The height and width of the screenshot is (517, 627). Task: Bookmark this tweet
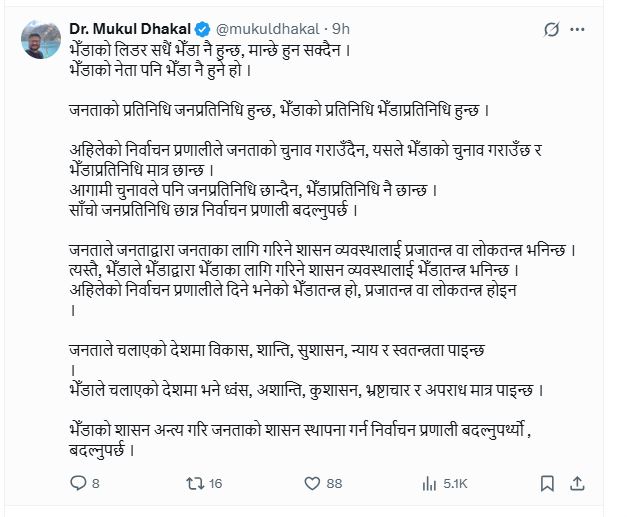(x=547, y=484)
